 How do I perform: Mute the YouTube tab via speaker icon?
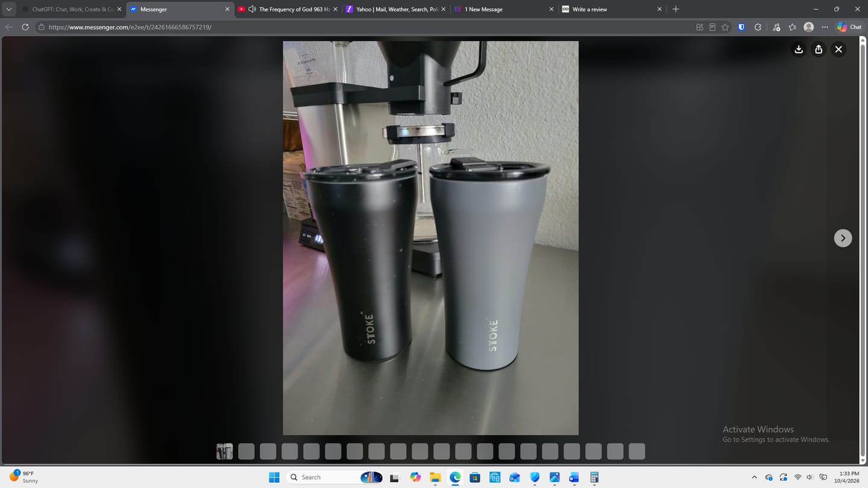[x=252, y=9]
